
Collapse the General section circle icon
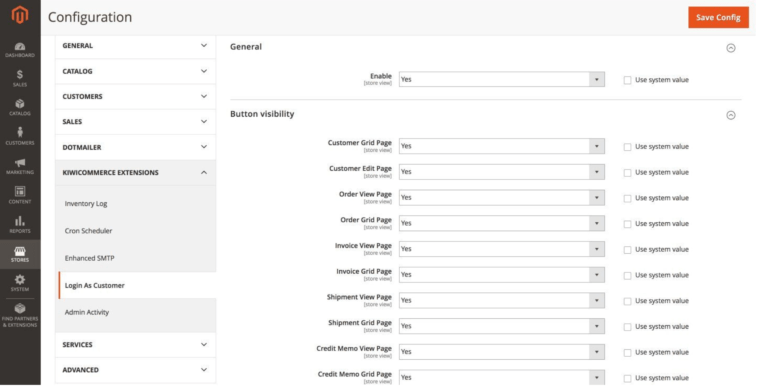pos(731,48)
